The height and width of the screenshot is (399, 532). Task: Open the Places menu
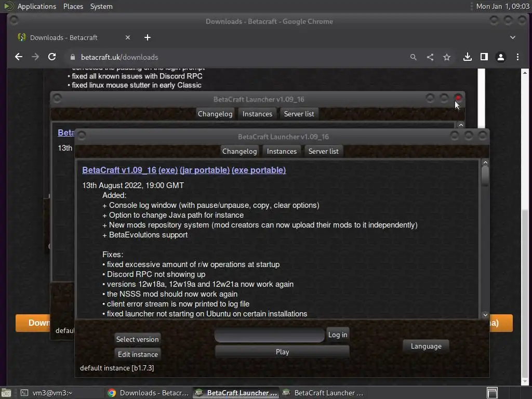tap(73, 6)
